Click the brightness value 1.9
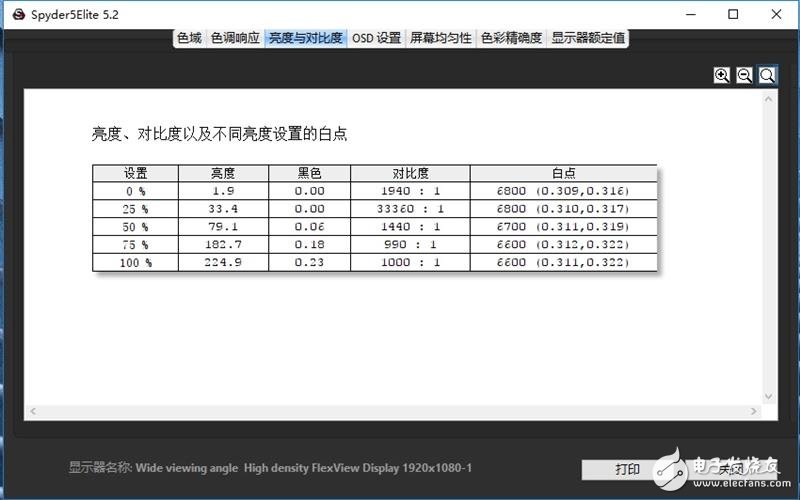Screen dimensions: 800x500 (x=223, y=191)
